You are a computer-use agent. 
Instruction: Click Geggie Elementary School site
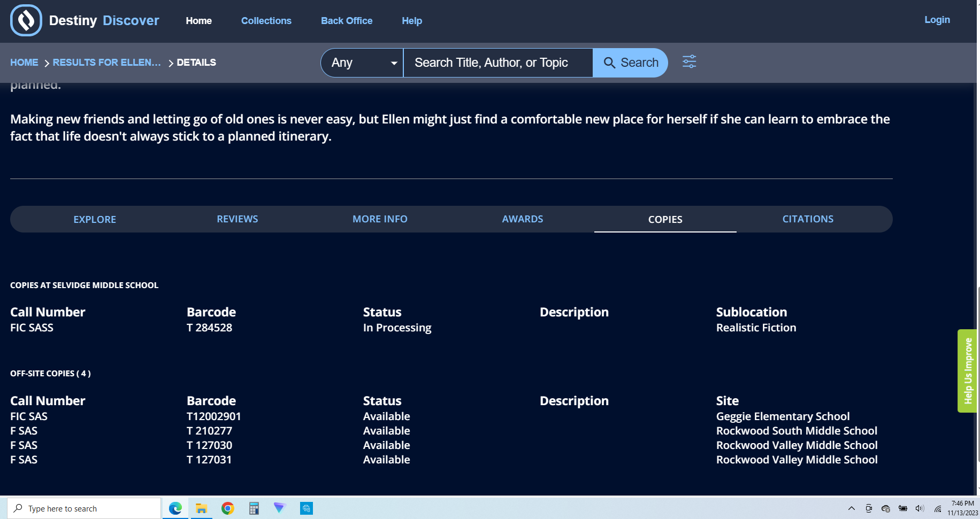(783, 416)
